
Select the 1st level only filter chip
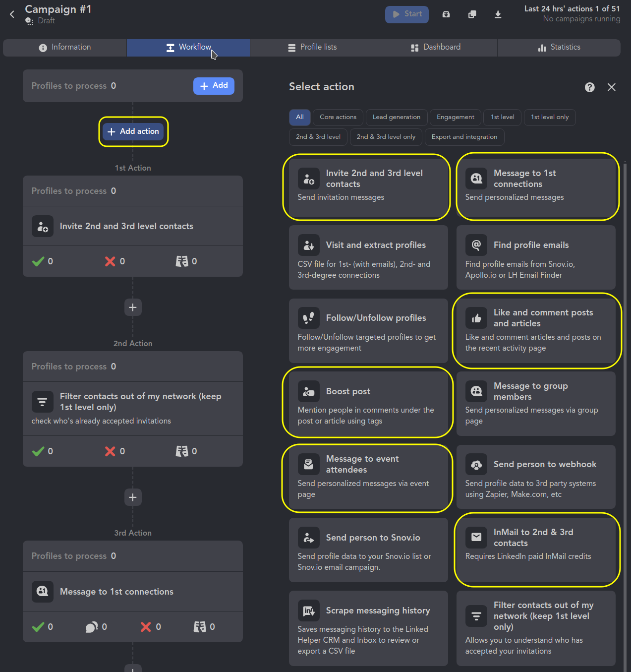click(x=549, y=117)
